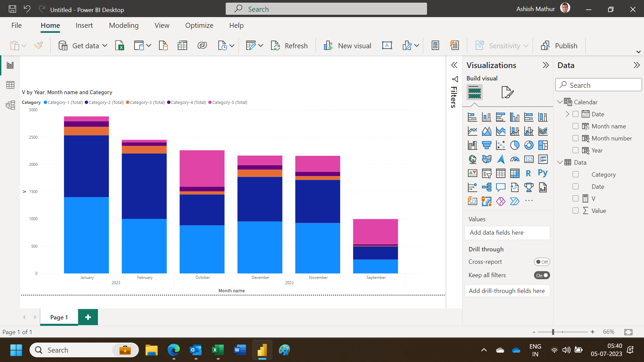Open the Insert ribbon tab
This screenshot has height=362, width=644.
pyautogui.click(x=84, y=25)
